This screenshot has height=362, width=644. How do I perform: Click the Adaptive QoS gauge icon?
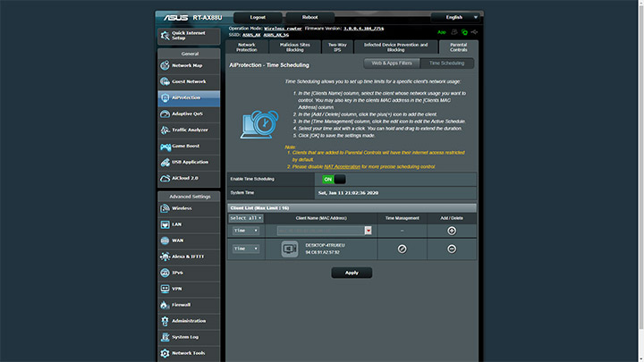(x=165, y=114)
